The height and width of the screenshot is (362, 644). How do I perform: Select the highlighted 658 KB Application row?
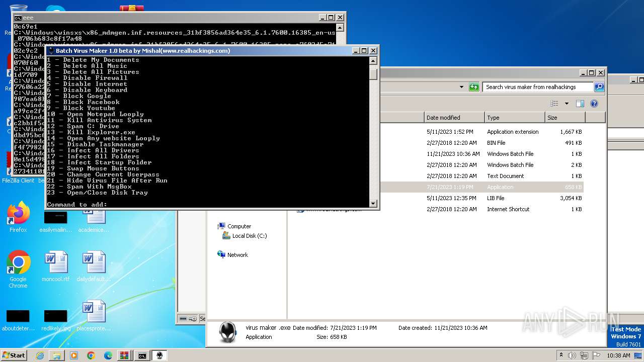pos(482,187)
